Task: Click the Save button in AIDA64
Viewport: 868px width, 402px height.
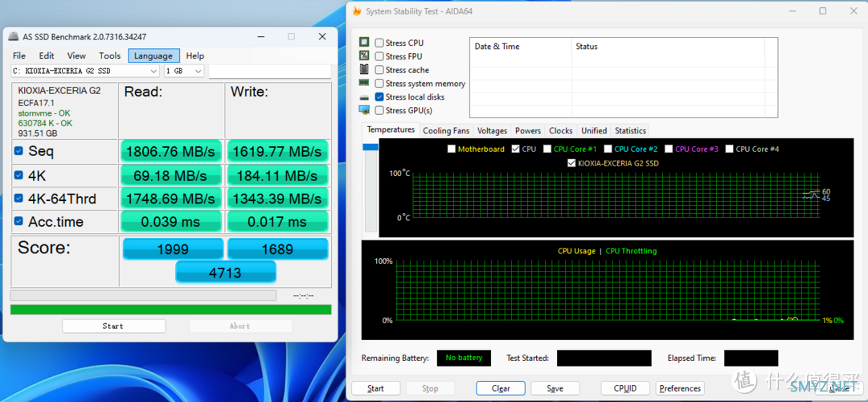Action: [555, 388]
